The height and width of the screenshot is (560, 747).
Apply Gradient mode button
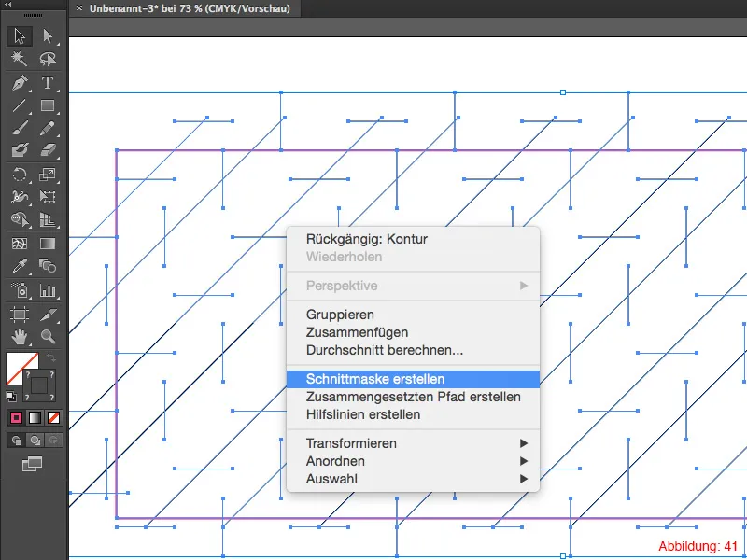(35, 417)
